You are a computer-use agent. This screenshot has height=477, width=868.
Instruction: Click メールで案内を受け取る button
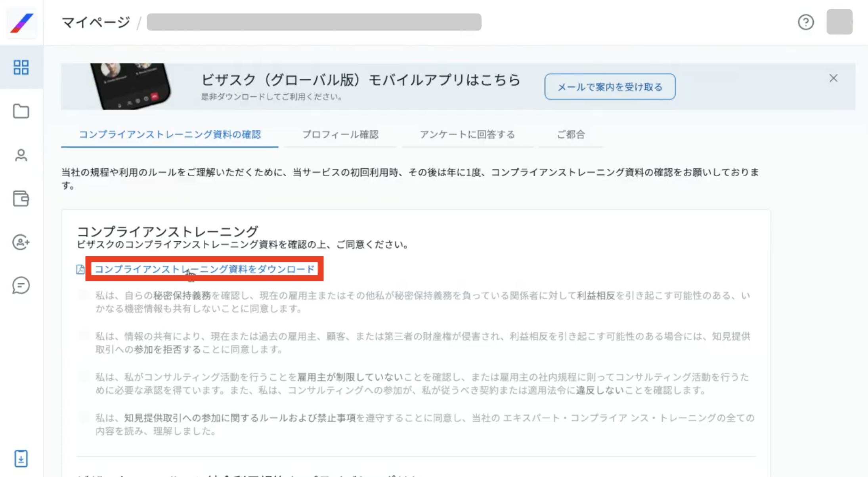[610, 87]
